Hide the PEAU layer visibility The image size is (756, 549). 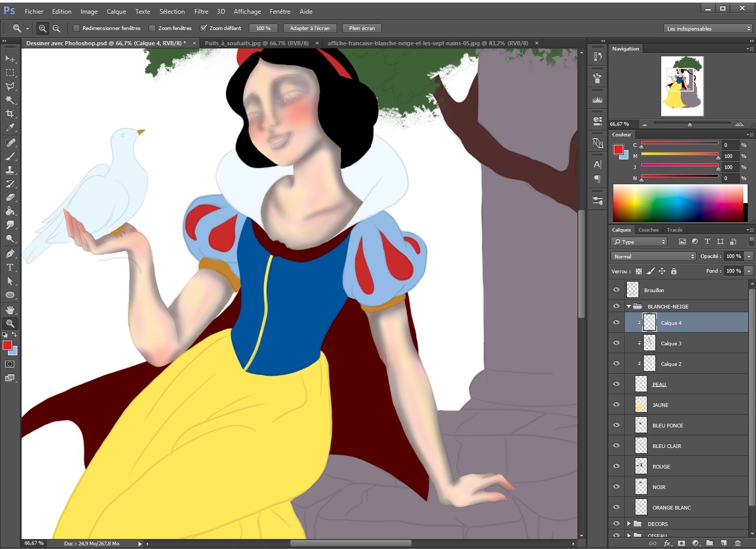tap(616, 384)
